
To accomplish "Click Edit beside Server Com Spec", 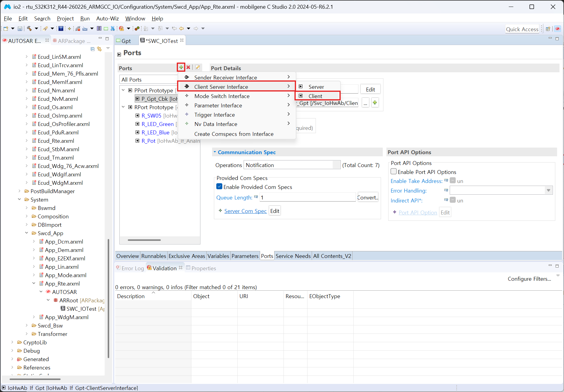I will pyautogui.click(x=275, y=211).
